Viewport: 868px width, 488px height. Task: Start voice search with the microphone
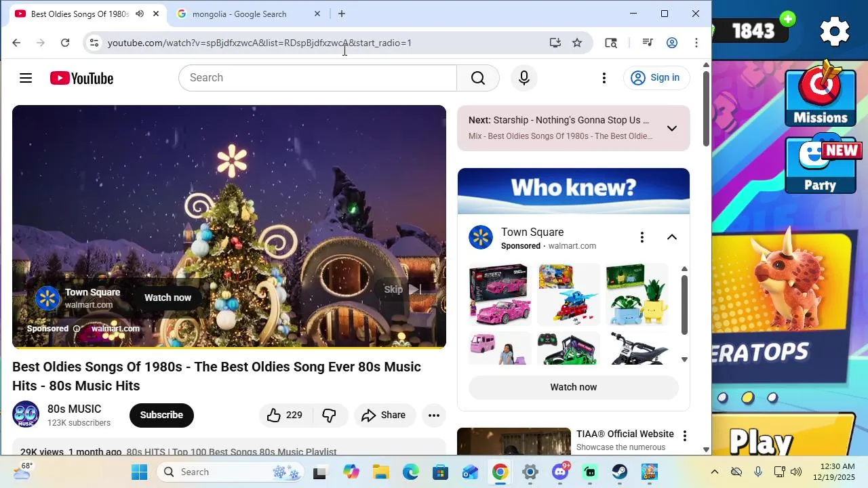(x=524, y=78)
